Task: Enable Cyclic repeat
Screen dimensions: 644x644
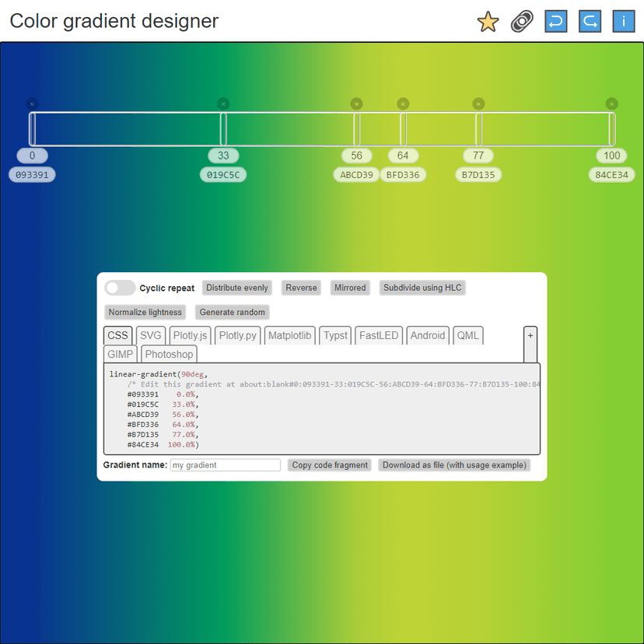Action: [120, 287]
